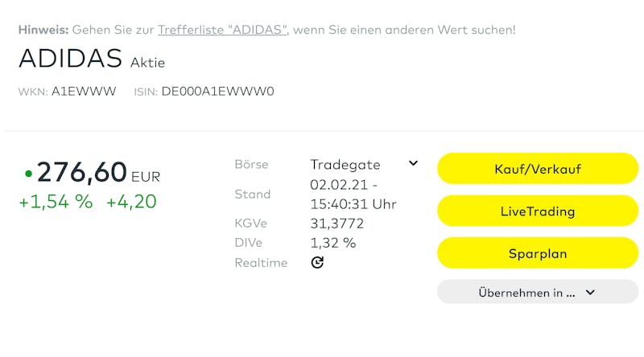Expand the "Übernehmen in ..." dropdown

click(537, 292)
